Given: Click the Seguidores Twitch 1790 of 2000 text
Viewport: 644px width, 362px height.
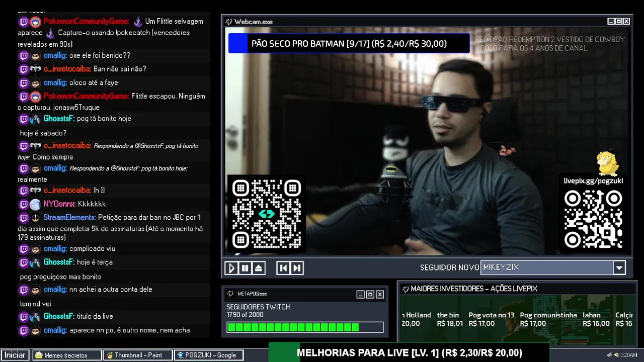Looking at the screenshot, I should [x=258, y=311].
